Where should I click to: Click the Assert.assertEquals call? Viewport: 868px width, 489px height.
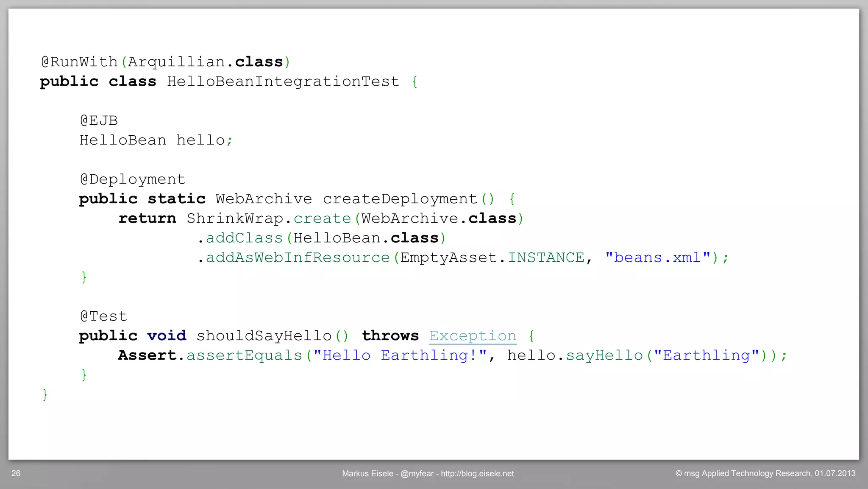click(x=210, y=355)
